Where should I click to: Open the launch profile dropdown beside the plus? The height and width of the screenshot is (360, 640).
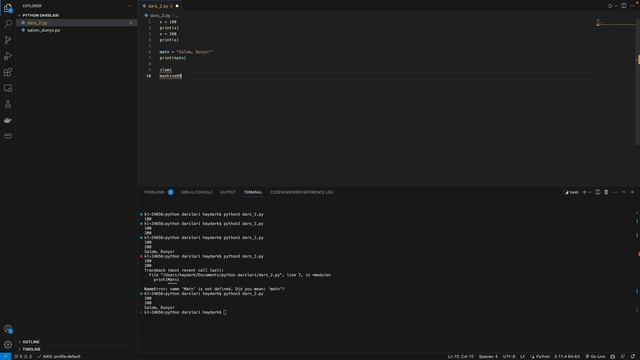(x=590, y=192)
